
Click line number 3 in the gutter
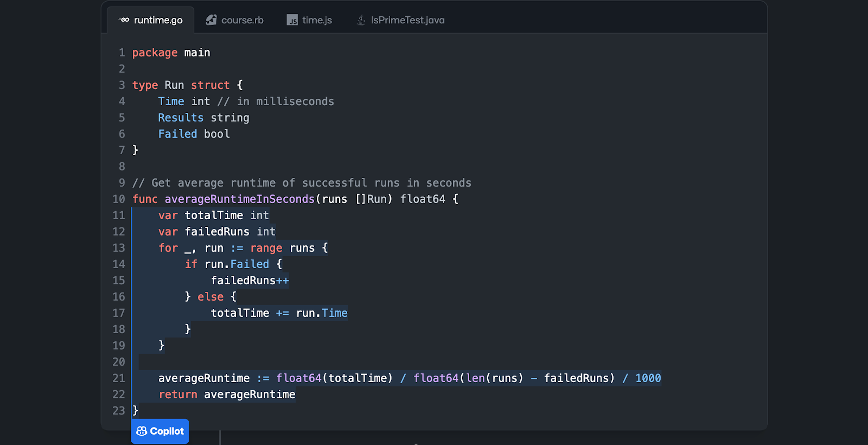click(122, 85)
